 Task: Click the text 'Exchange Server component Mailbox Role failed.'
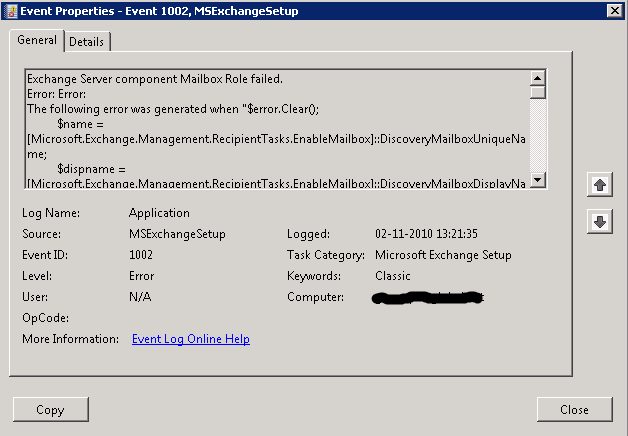tap(155, 79)
